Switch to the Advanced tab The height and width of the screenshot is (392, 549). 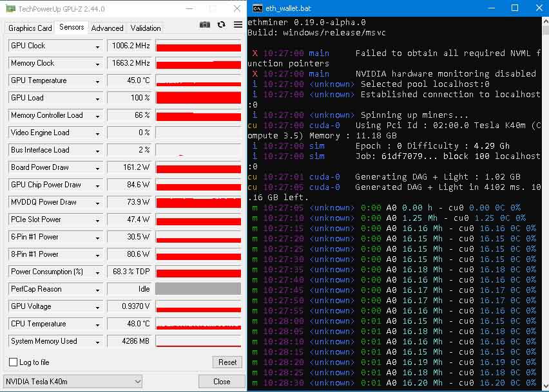107,28
